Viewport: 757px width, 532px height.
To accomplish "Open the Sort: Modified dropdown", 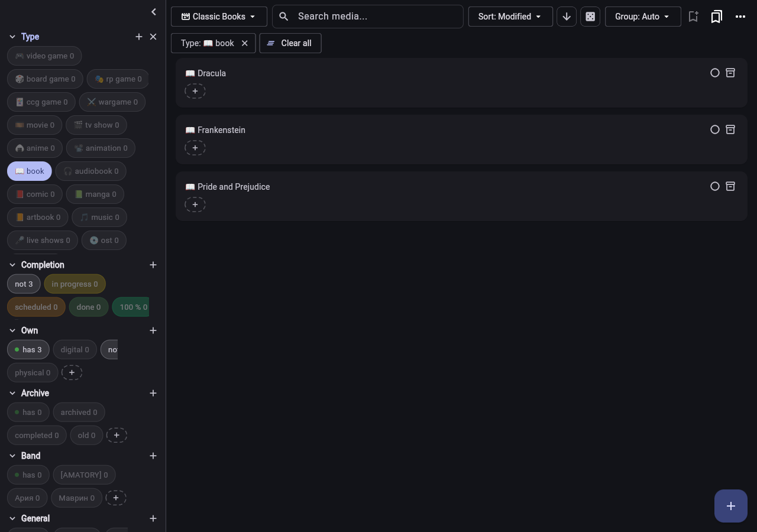I will (510, 17).
